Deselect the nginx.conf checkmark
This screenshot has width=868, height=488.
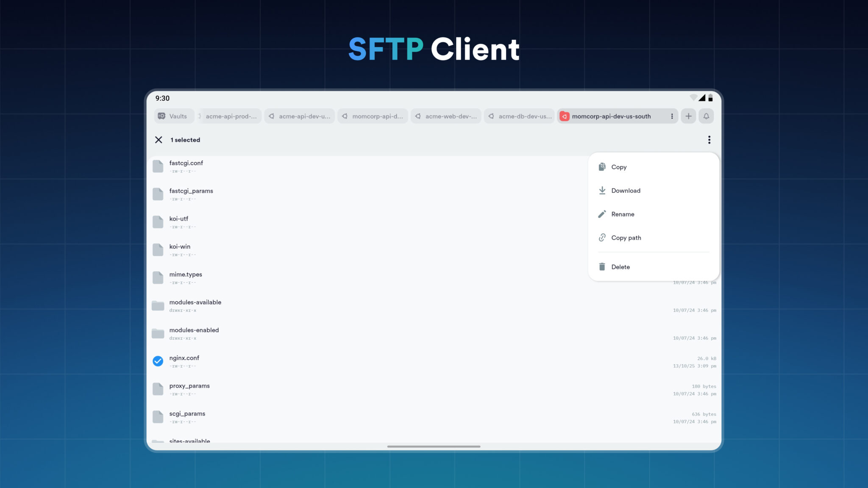pyautogui.click(x=158, y=361)
